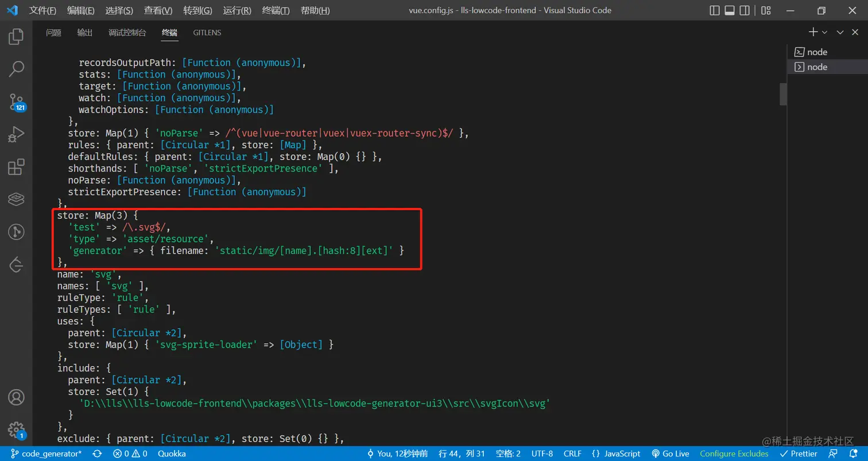
Task: Switch to the 问题 panel tab
Action: pos(53,33)
